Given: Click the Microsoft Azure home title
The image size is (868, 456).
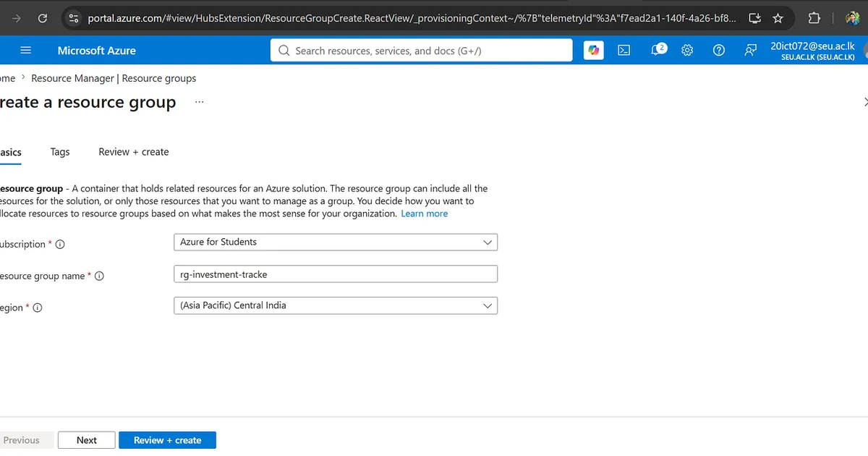Looking at the screenshot, I should [x=97, y=51].
